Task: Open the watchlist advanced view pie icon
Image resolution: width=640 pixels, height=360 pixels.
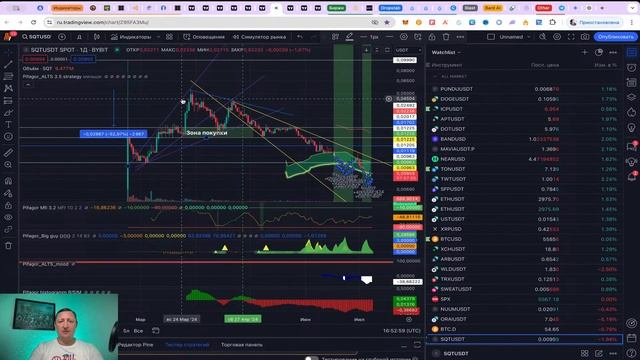Action: click(599, 52)
